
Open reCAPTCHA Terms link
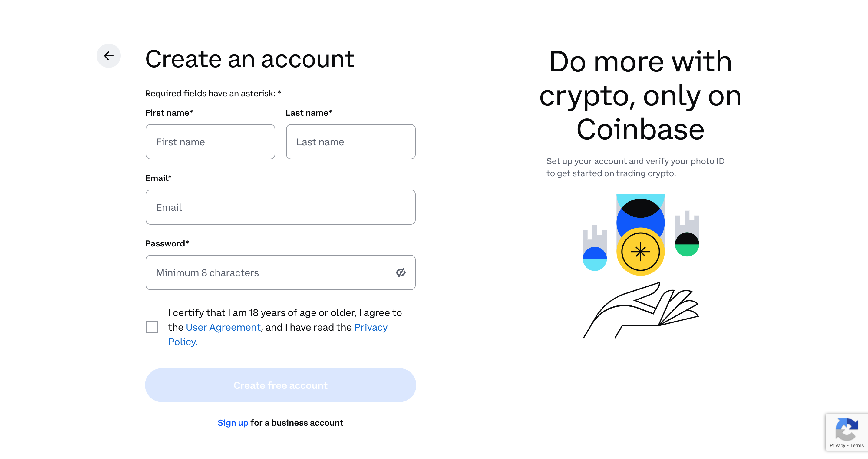(857, 445)
